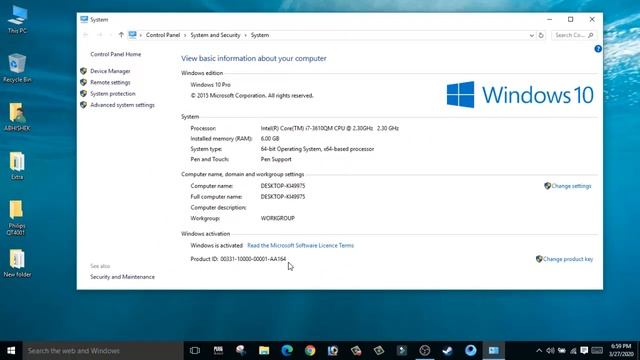Open the Action Center notifications icon
The height and width of the screenshot is (360, 640).
tap(584, 351)
